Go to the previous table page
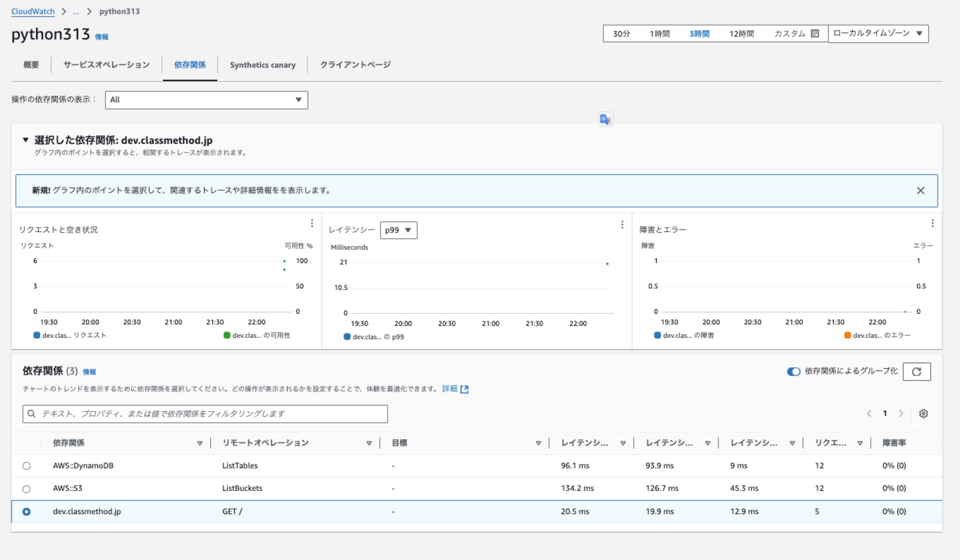 [869, 414]
